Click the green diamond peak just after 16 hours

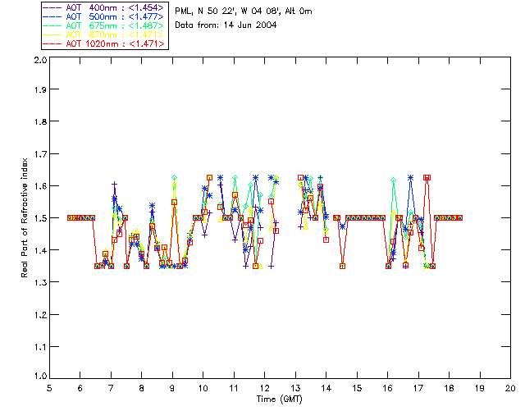pyautogui.click(x=394, y=180)
